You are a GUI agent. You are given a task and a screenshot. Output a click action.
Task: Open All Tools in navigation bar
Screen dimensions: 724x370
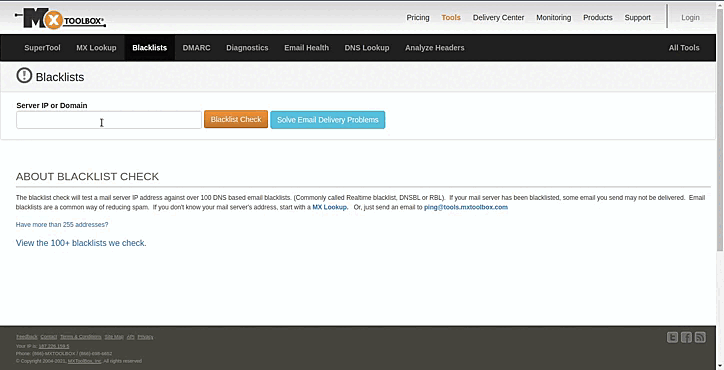coord(684,48)
